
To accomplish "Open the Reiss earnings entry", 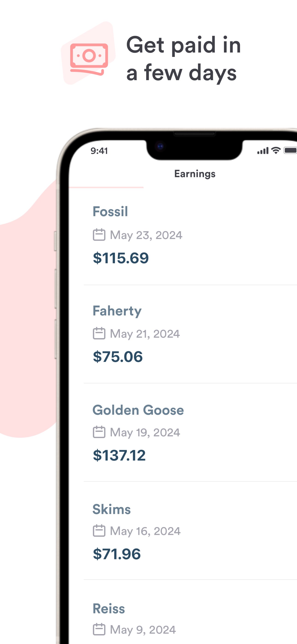I will (x=109, y=609).
